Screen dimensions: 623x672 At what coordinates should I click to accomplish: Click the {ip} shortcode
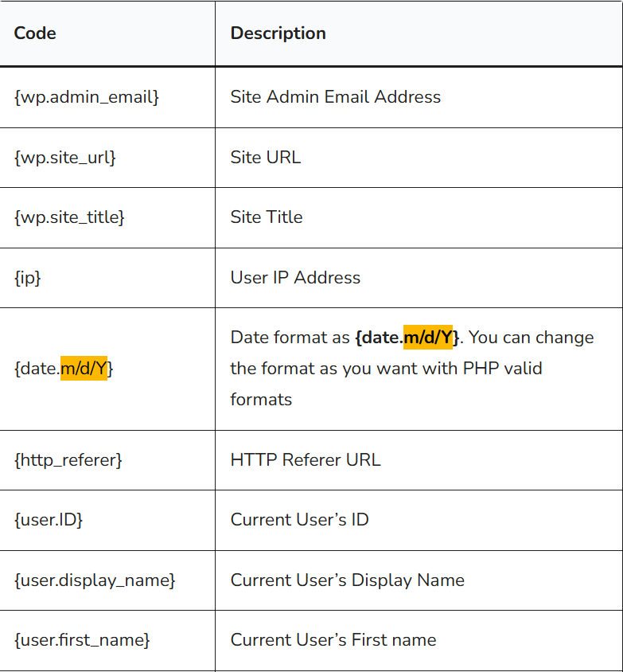[27, 278]
